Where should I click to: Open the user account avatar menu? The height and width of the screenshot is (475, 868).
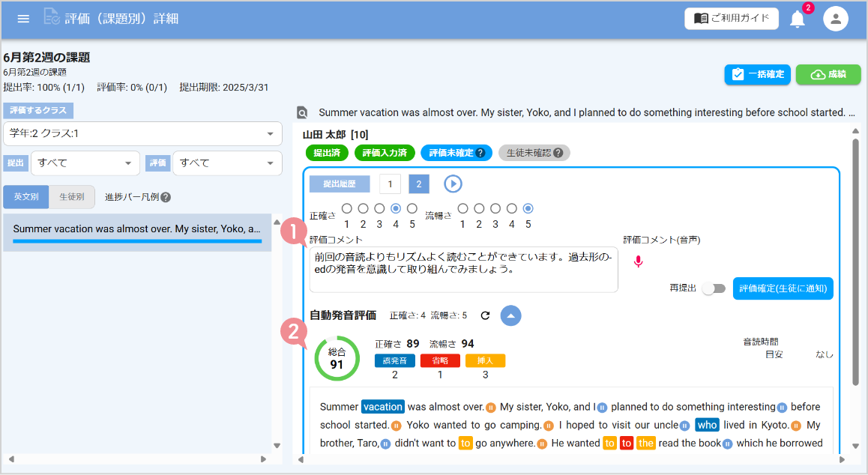[x=836, y=19]
